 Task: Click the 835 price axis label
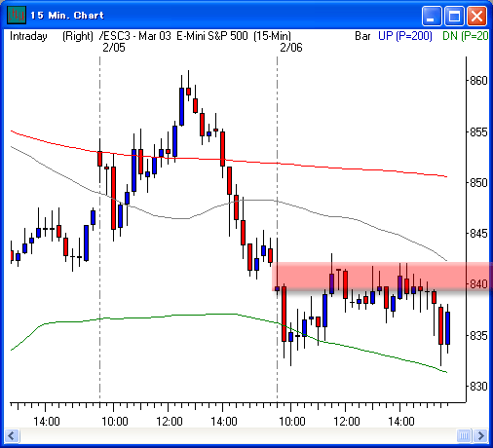pyautogui.click(x=478, y=336)
